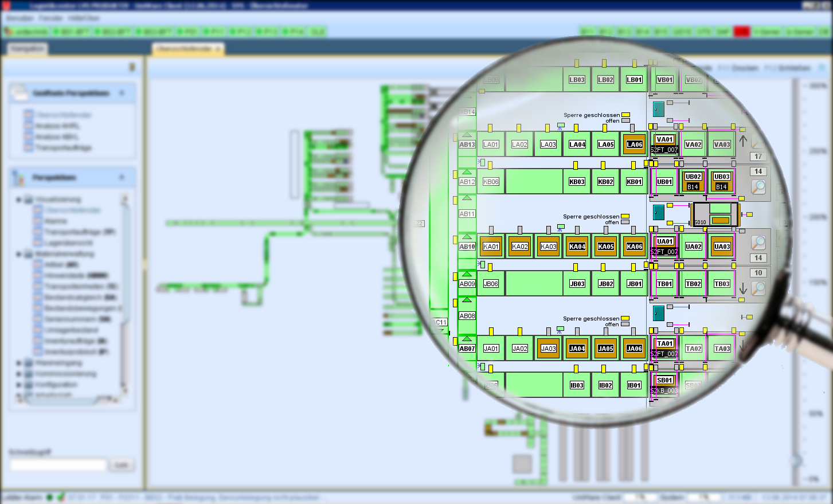
Task: Toggle the yellow lock marker above KB02
Action: coord(603,165)
